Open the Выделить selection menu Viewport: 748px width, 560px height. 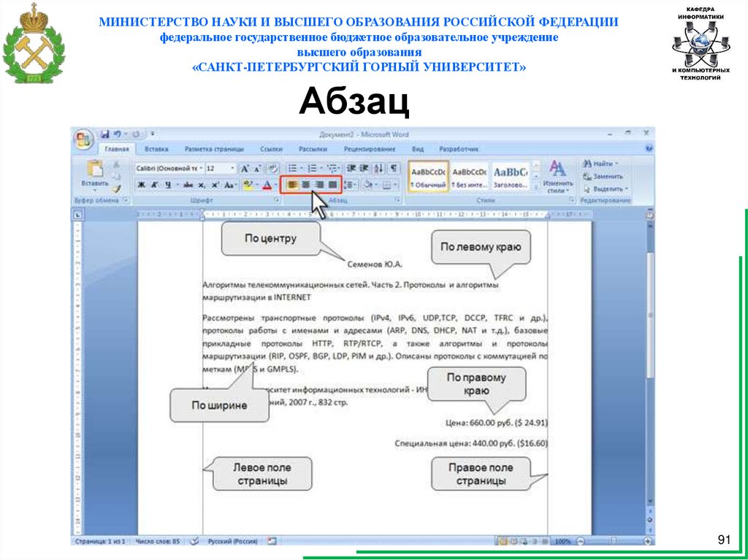(x=605, y=189)
